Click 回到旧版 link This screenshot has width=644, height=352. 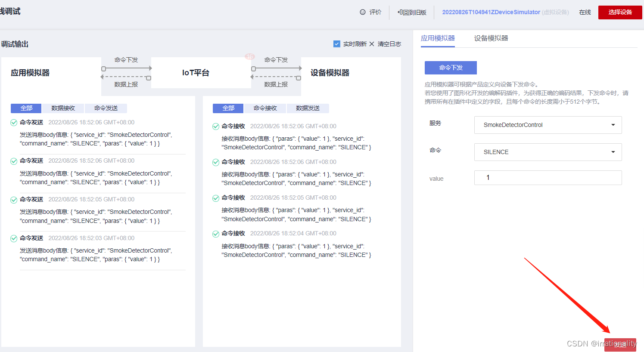tap(415, 12)
